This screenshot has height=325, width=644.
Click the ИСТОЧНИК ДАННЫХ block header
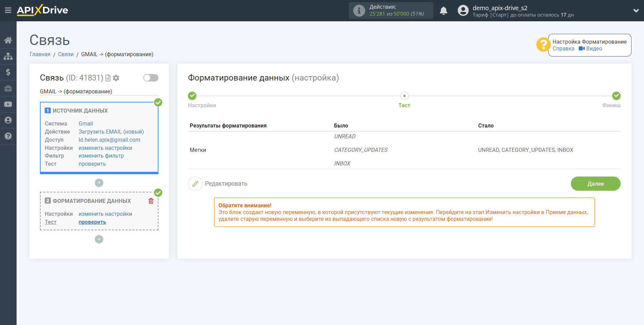(x=80, y=111)
